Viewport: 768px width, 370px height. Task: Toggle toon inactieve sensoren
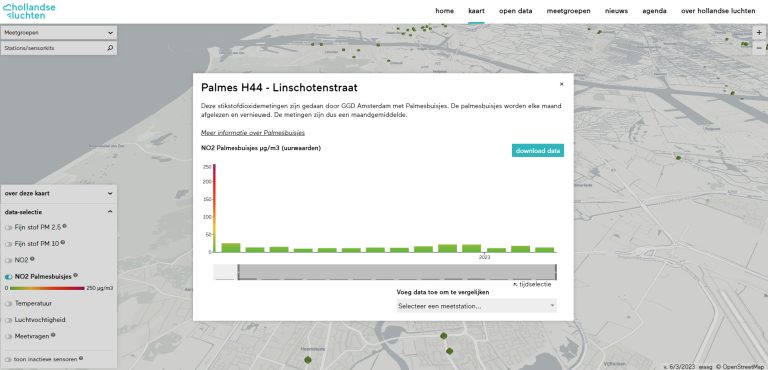point(9,359)
